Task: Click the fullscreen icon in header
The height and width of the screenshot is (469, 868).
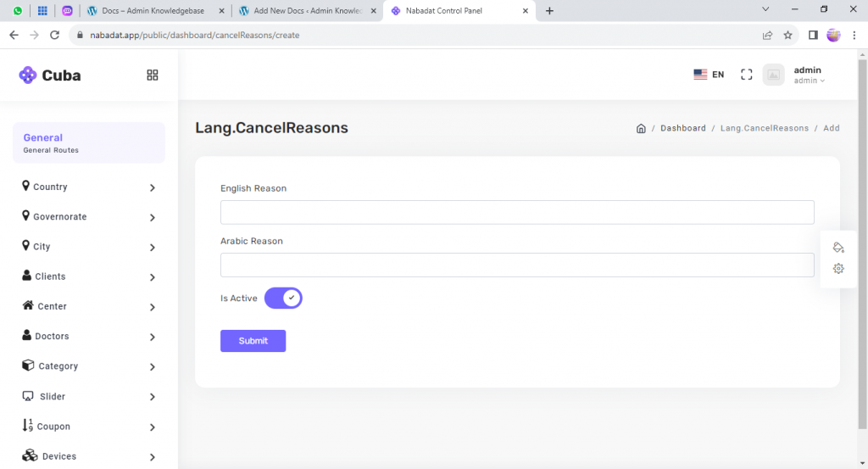Action: [x=746, y=75]
